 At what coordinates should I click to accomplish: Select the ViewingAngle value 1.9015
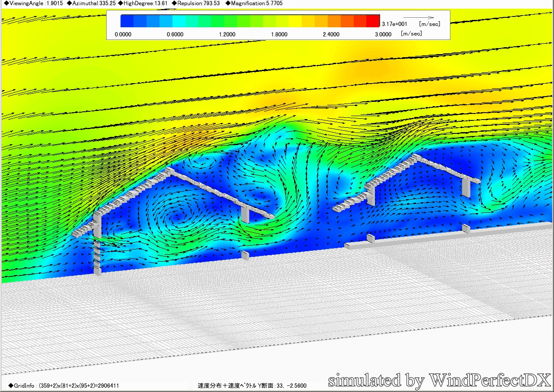tap(55, 3)
